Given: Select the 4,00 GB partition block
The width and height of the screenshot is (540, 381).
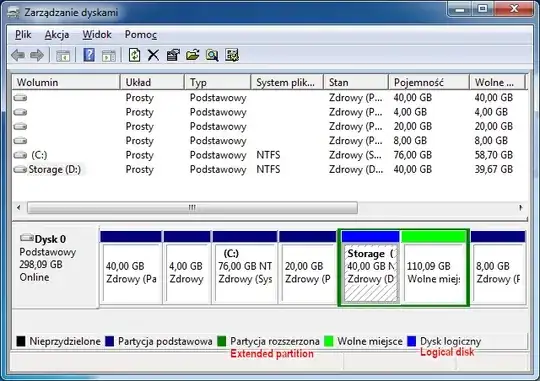Looking at the screenshot, I should (x=187, y=268).
